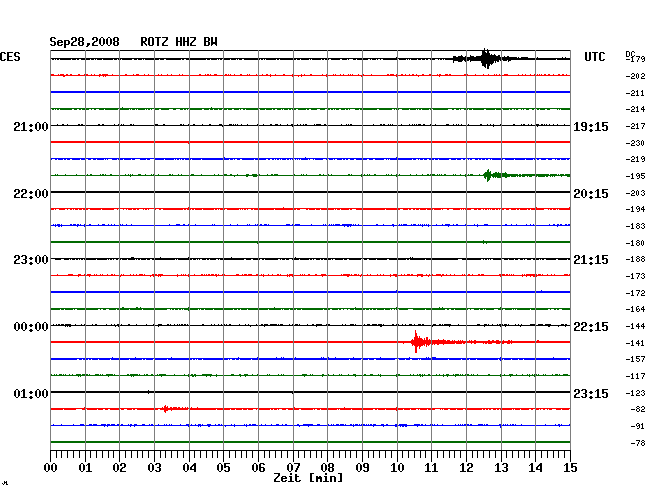Viewport: 650px width, 494px height.
Task: Click the 'CES' column header at left
Action: click(x=10, y=57)
